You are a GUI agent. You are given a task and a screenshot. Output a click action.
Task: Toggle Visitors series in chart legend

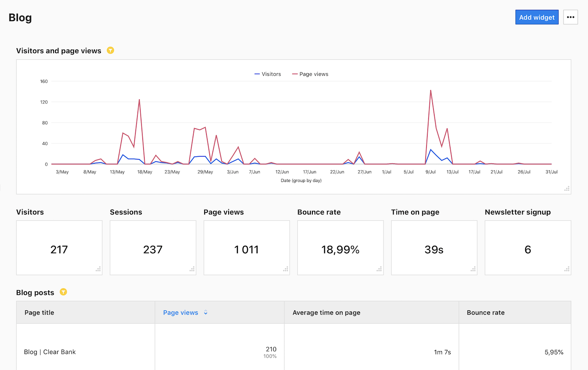coord(267,74)
